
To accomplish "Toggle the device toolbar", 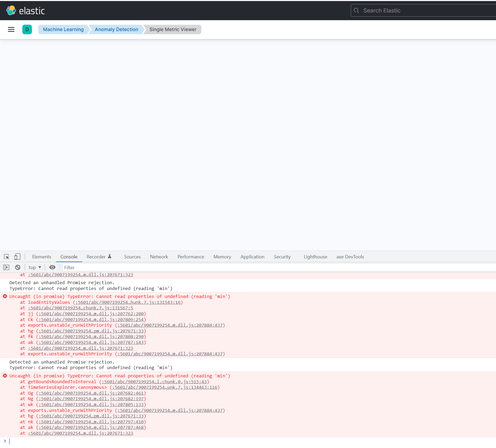I will pyautogui.click(x=17, y=257).
